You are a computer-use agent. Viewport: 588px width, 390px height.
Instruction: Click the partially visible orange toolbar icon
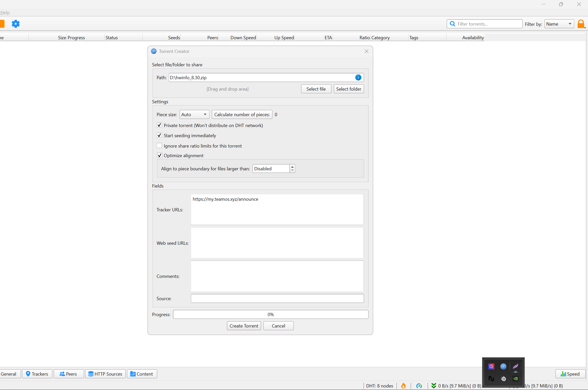pyautogui.click(x=2, y=24)
